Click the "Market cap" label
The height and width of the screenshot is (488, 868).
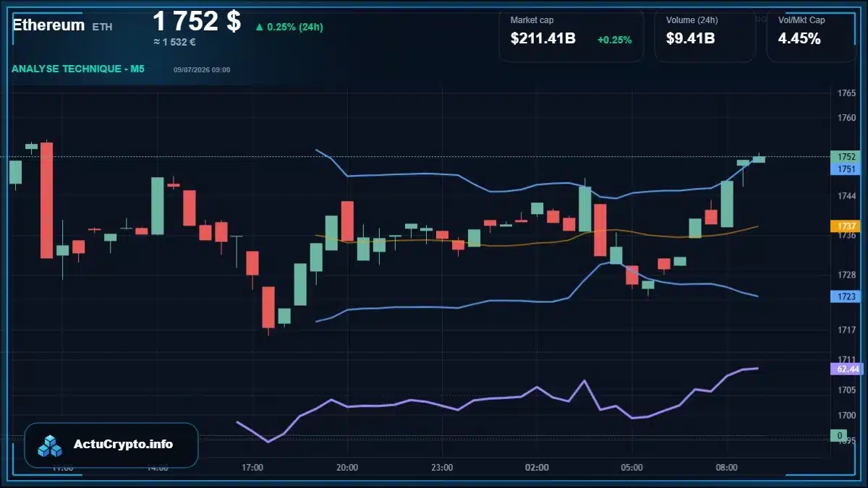pyautogui.click(x=532, y=20)
